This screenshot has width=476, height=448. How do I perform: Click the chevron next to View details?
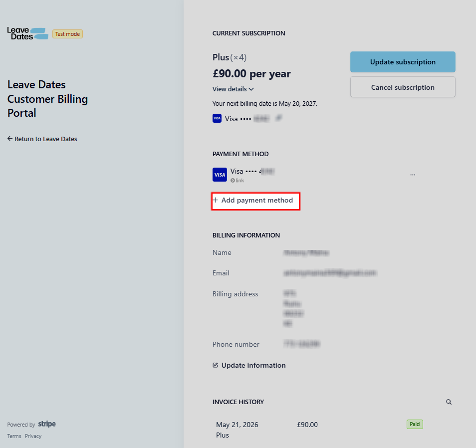click(251, 89)
